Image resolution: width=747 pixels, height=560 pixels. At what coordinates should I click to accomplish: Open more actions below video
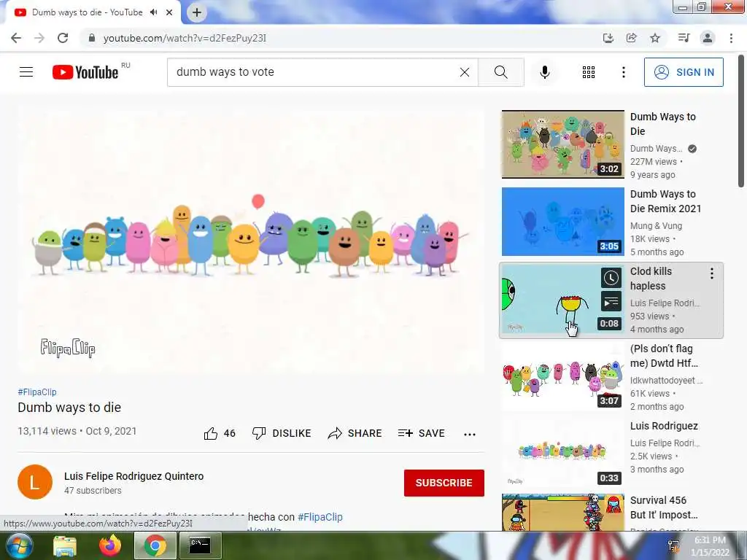click(470, 434)
